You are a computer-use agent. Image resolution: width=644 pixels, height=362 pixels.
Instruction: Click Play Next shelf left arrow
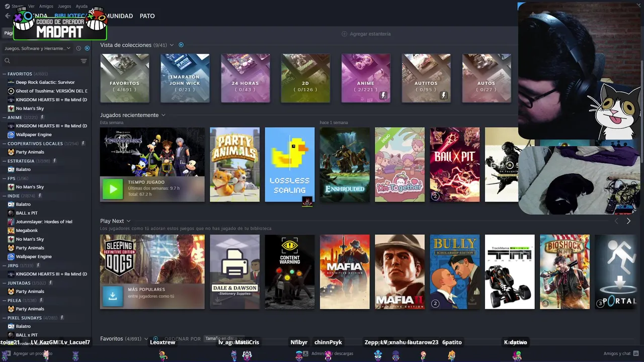pos(616,221)
